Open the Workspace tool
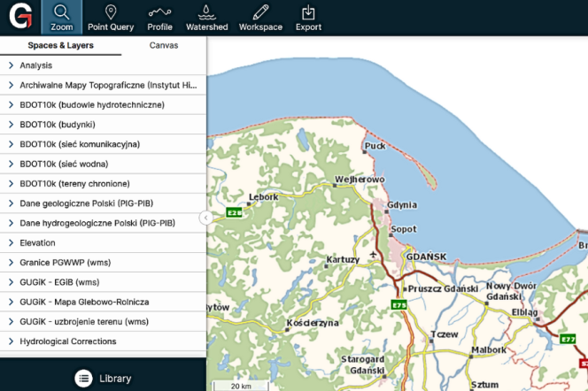This screenshot has height=391, width=588. (x=260, y=18)
